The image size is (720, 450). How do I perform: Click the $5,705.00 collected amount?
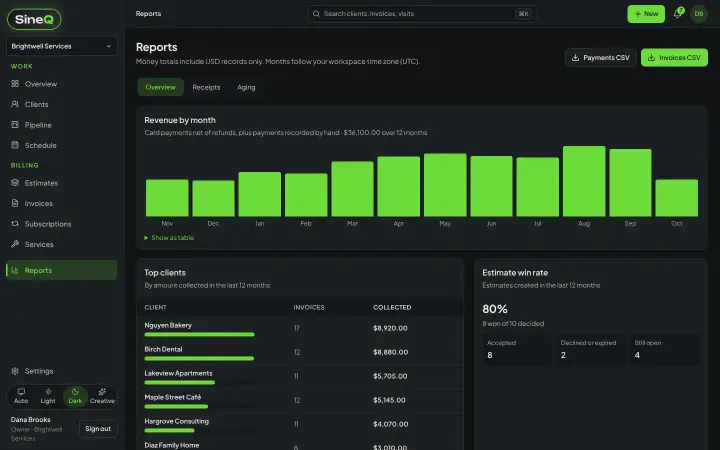[x=390, y=376]
